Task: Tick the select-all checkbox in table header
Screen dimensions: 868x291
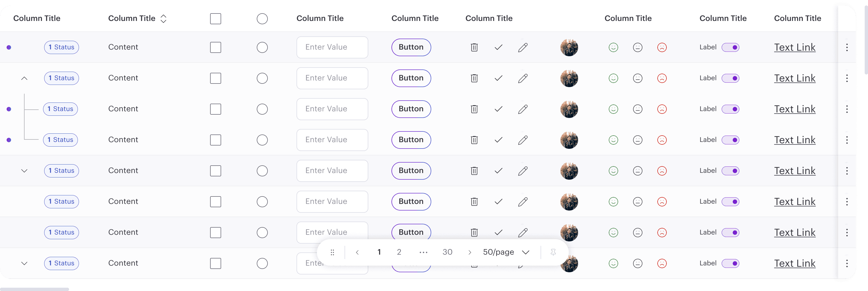Action: pyautogui.click(x=215, y=18)
